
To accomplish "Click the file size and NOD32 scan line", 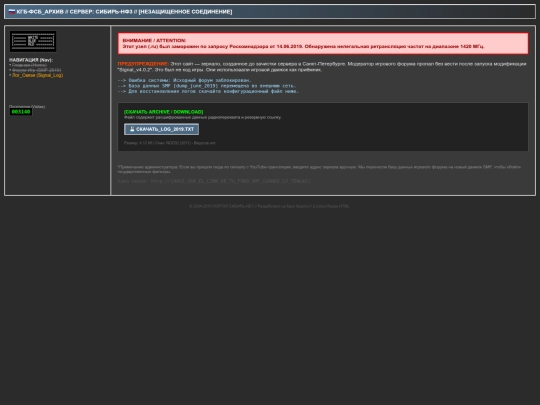I will point(170,143).
